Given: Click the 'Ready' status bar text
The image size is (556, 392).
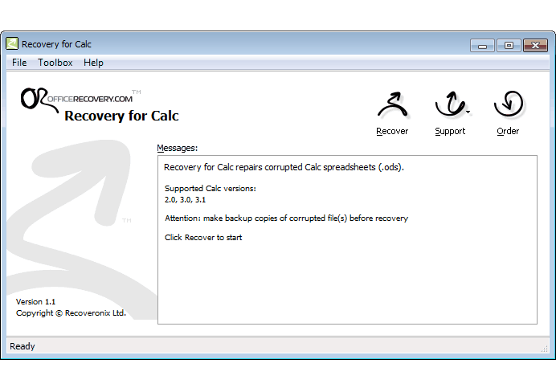Looking at the screenshot, I should tap(22, 346).
